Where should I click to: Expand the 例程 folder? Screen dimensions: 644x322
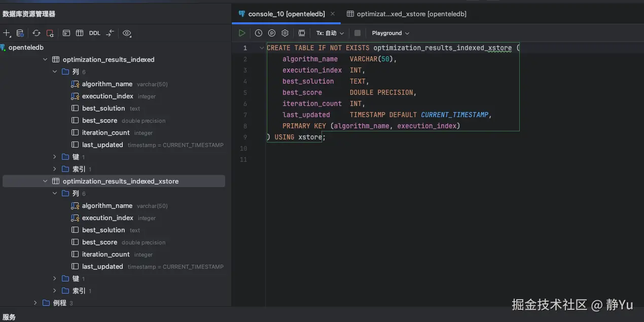click(x=35, y=303)
